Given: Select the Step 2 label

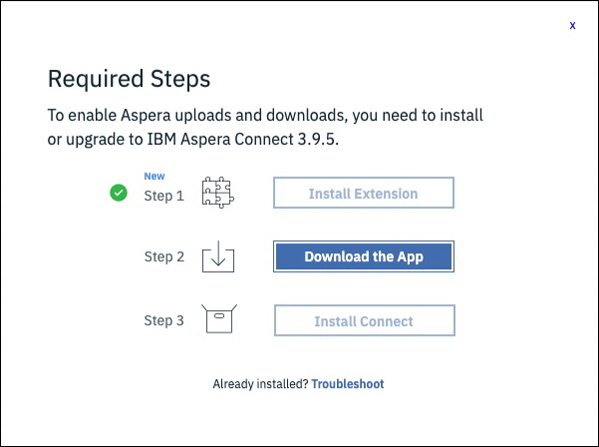Looking at the screenshot, I should (x=164, y=257).
